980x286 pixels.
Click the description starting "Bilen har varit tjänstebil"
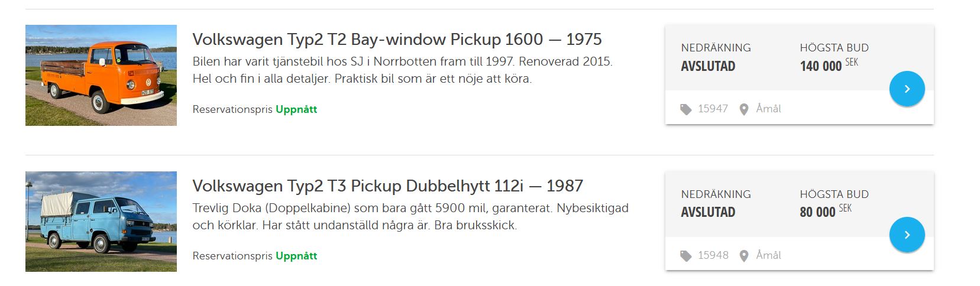pyautogui.click(x=402, y=70)
